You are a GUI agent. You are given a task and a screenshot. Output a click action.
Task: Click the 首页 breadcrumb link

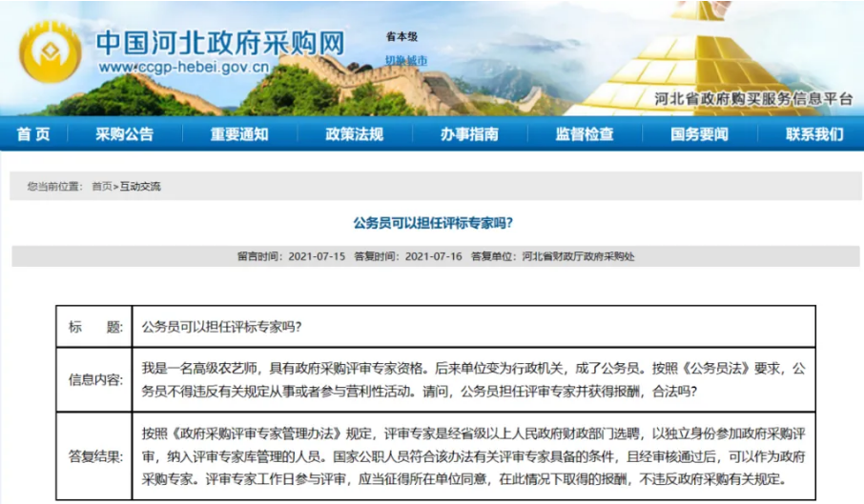tap(101, 187)
